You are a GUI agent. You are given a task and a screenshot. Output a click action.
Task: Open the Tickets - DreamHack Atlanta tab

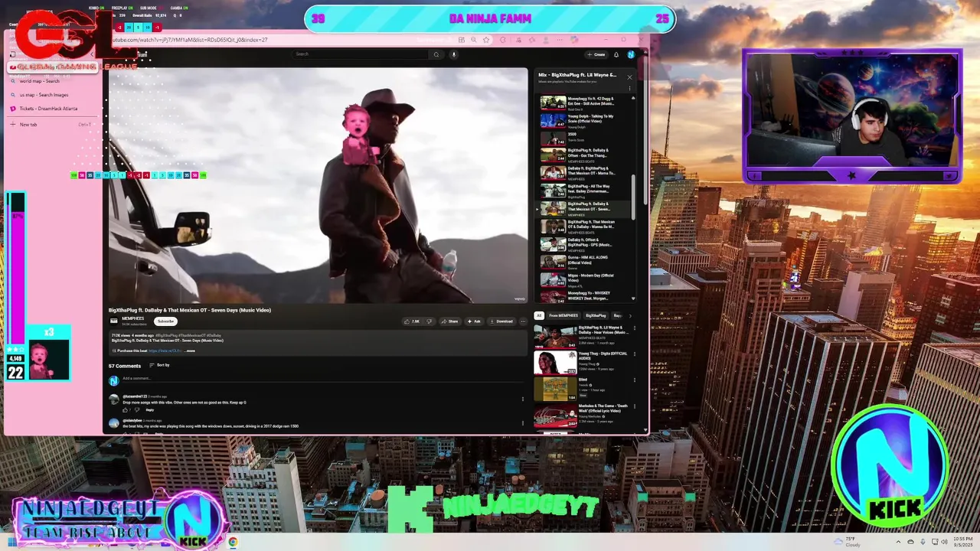click(52, 109)
